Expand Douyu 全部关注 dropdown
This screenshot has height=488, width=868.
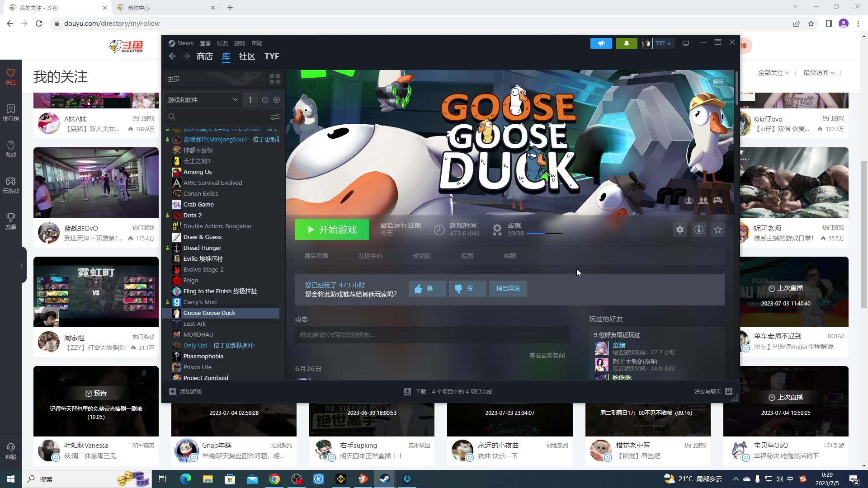point(774,73)
